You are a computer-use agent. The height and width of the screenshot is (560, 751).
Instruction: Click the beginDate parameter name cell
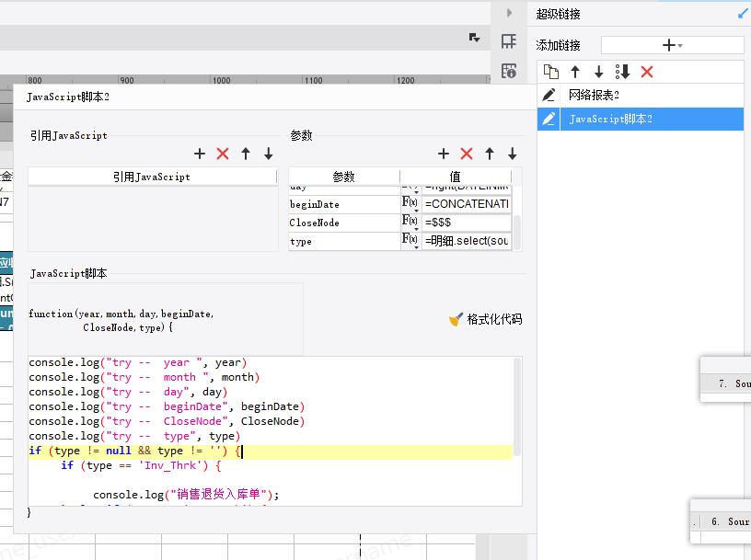coord(344,204)
